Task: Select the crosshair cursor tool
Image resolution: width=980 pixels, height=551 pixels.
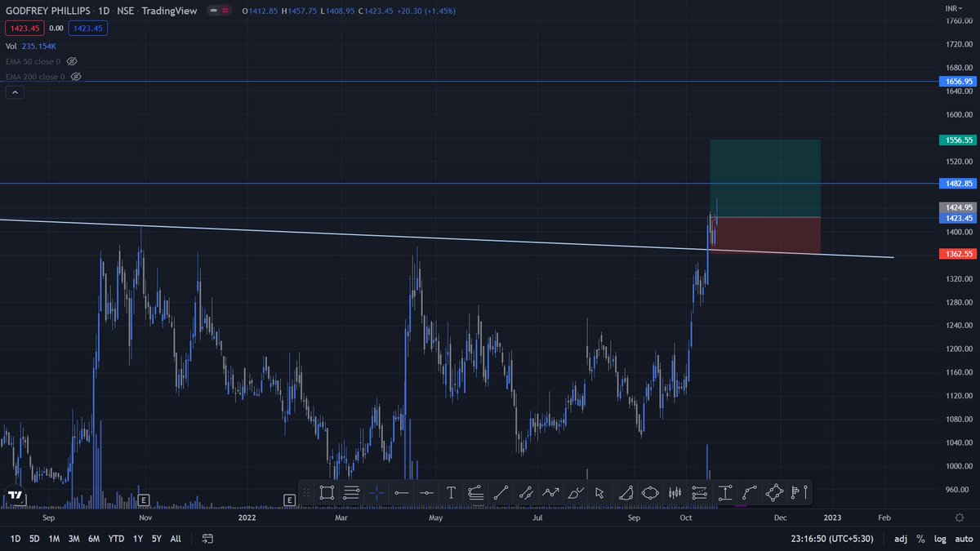Action: (x=376, y=492)
